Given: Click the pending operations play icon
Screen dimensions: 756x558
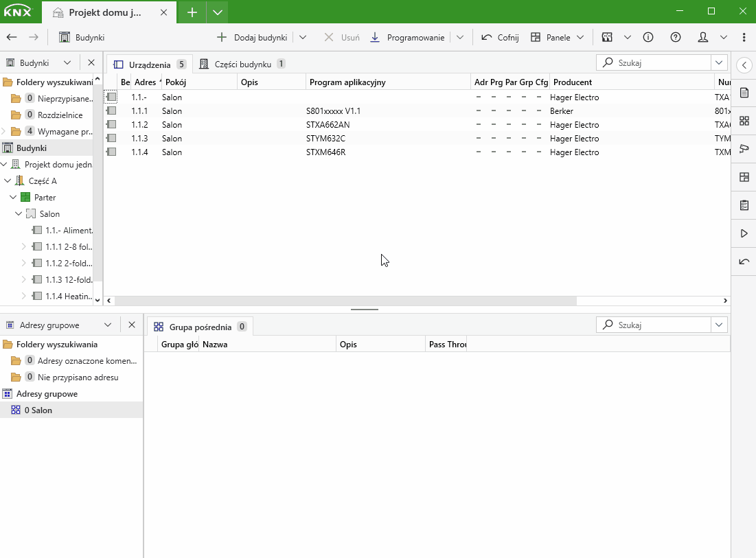Looking at the screenshot, I should 744,233.
